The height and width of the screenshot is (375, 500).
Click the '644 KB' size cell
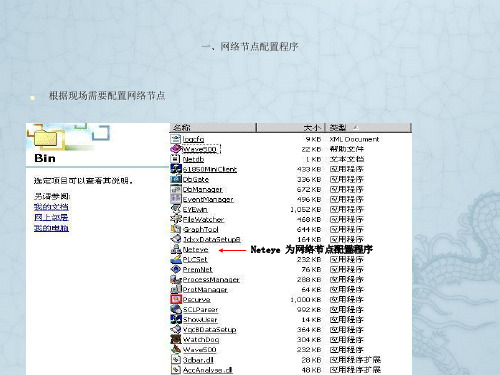[x=309, y=229]
